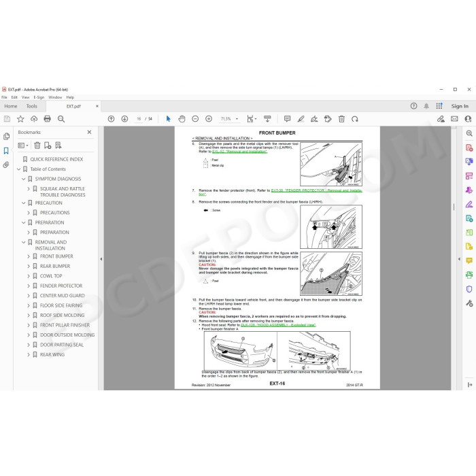Select the Highlight text pen tool
This screenshot has height=476, width=476.
click(301, 119)
